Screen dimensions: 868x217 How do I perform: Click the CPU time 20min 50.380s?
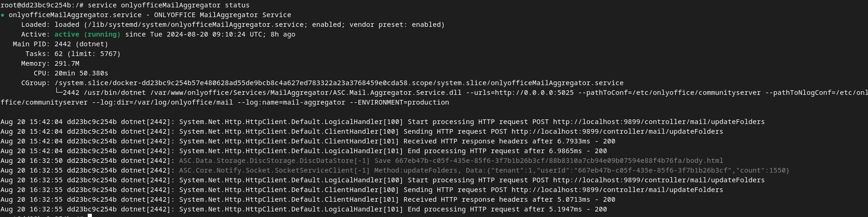click(81, 73)
